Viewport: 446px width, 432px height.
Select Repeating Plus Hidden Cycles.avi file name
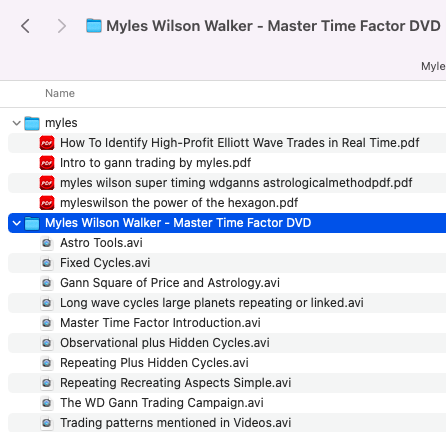tap(154, 363)
